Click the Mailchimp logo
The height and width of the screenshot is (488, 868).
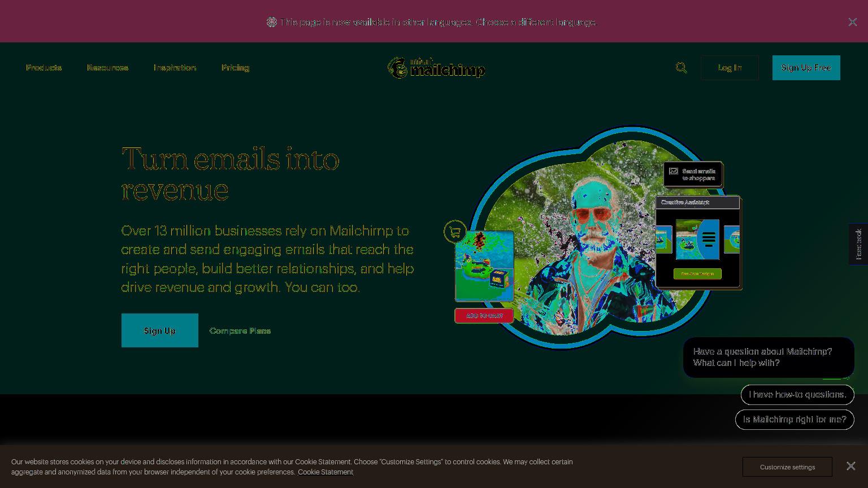tap(436, 68)
